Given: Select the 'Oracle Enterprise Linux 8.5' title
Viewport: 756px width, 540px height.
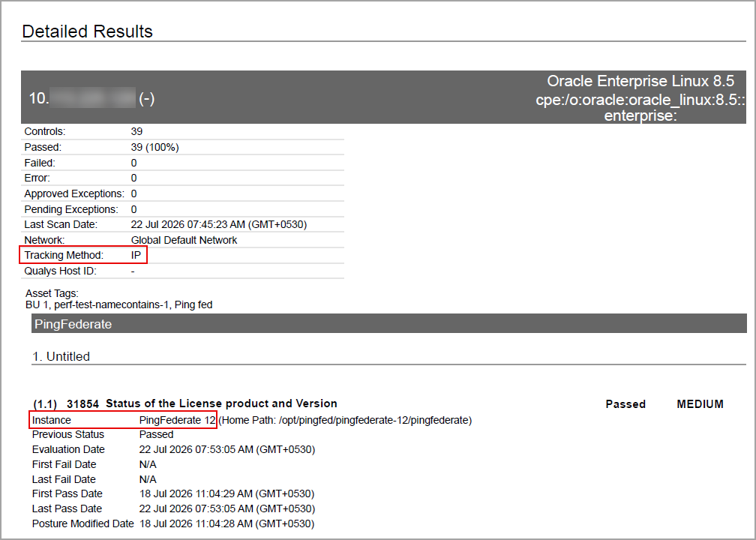Looking at the screenshot, I should pos(640,81).
